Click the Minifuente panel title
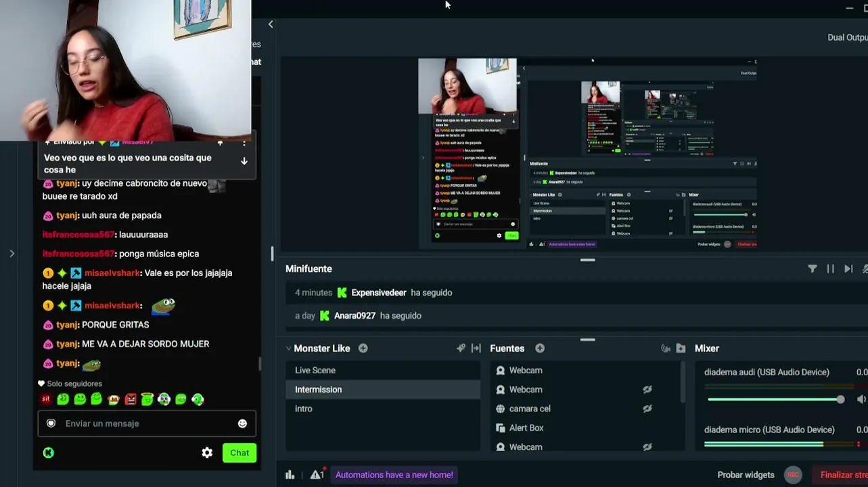This screenshot has height=487, width=868. click(x=309, y=269)
